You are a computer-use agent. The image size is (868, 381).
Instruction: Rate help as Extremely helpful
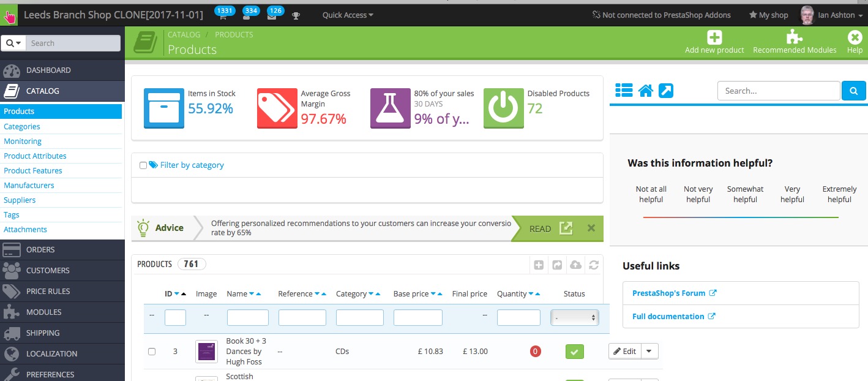coord(840,194)
